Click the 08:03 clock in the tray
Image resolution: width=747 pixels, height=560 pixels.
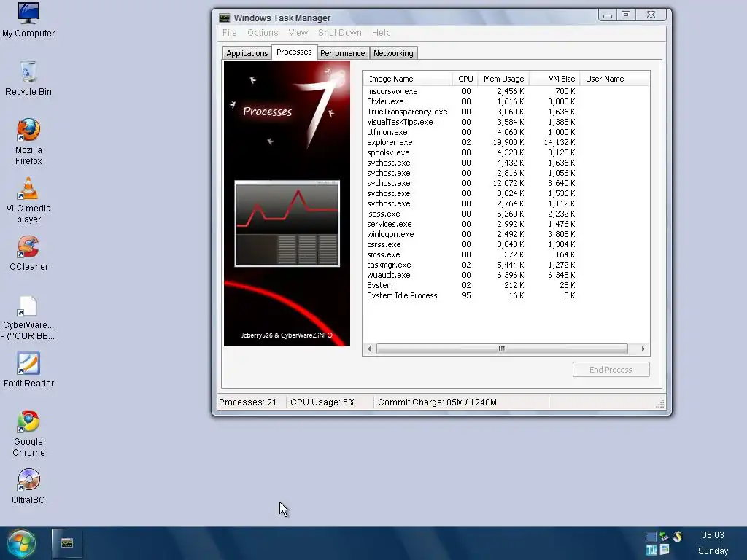coord(713,535)
